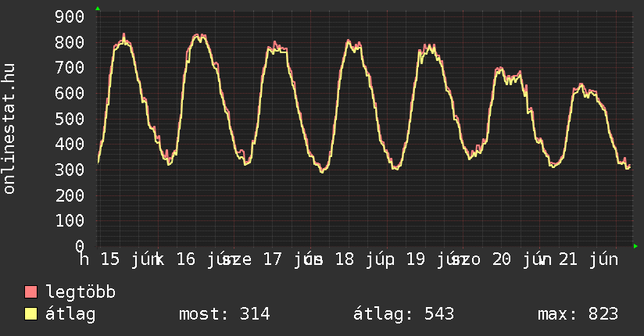Click the '20 jún' date label
Image resolution: width=644 pixels, height=336 pixels.
[x=521, y=259]
